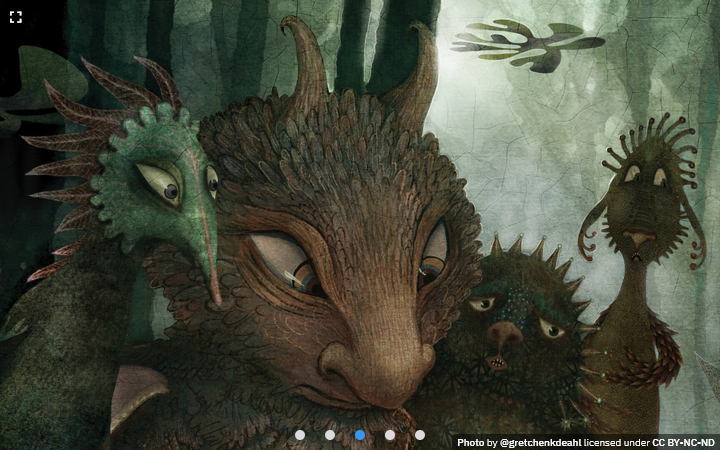Open the CC BY-NC-ND license link
Screen dimensions: 720x450
(684, 443)
